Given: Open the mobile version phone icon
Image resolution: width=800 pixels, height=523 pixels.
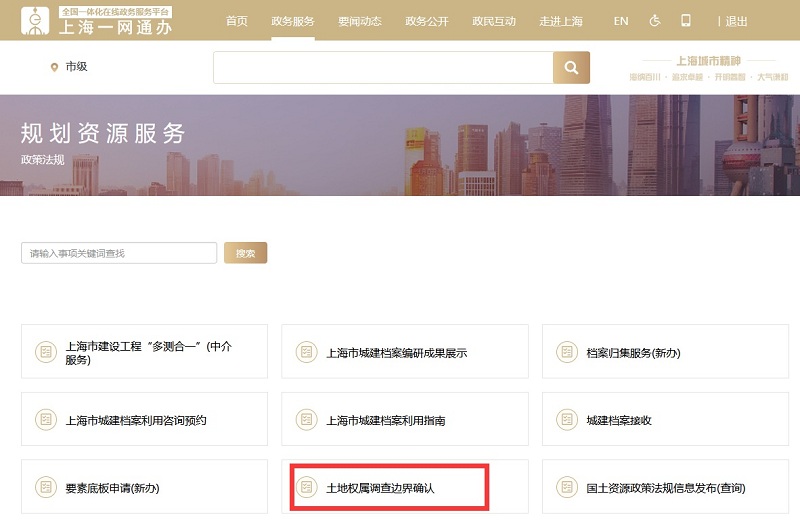Looking at the screenshot, I should pos(686,20).
